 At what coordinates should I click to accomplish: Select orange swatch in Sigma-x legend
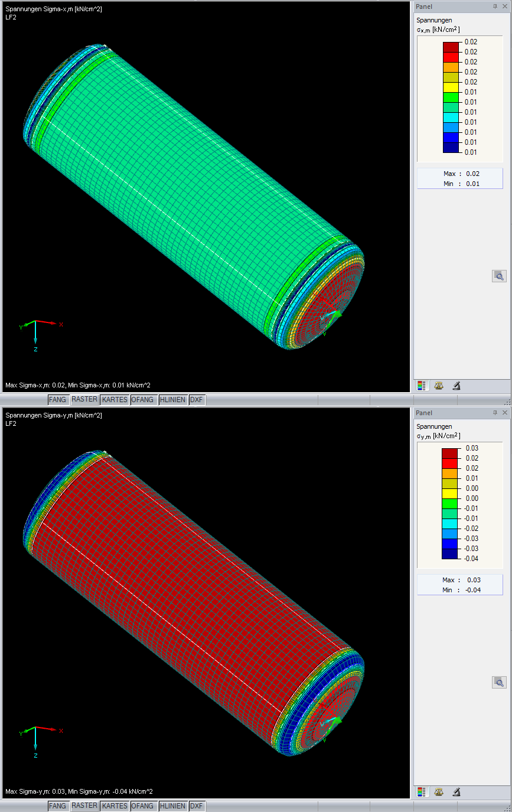[451, 67]
